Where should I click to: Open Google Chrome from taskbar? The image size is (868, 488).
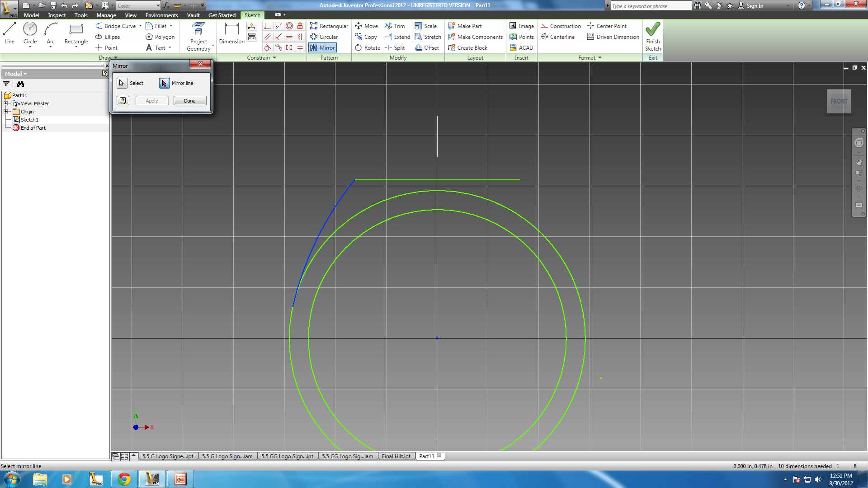click(x=124, y=479)
